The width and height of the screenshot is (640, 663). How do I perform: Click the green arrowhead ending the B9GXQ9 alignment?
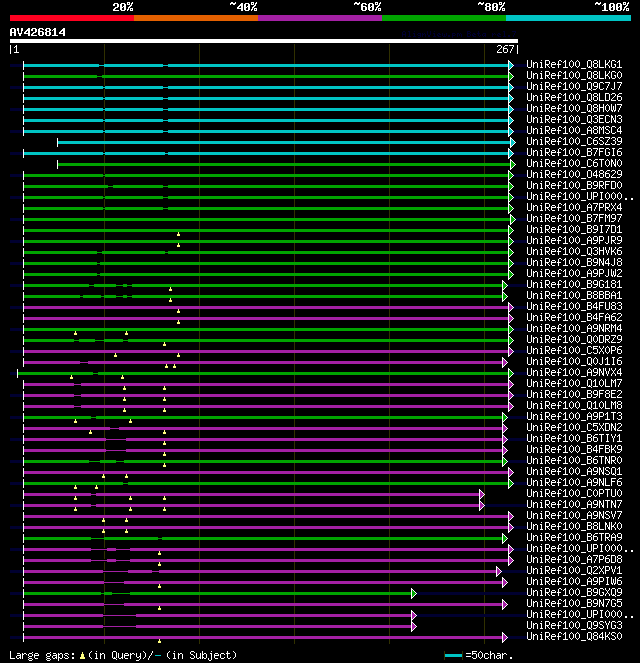pyautogui.click(x=414, y=593)
